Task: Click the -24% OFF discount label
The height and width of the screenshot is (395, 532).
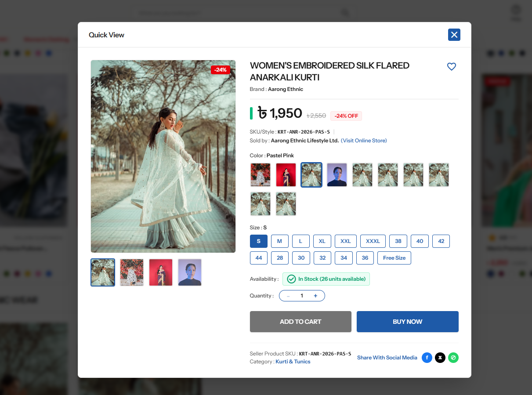Action: (x=346, y=116)
